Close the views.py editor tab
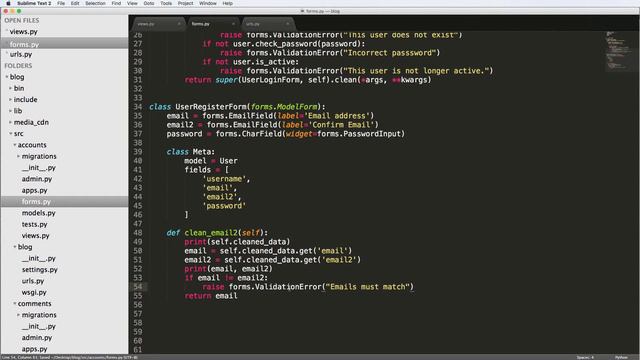The image size is (640, 360). coord(179,24)
